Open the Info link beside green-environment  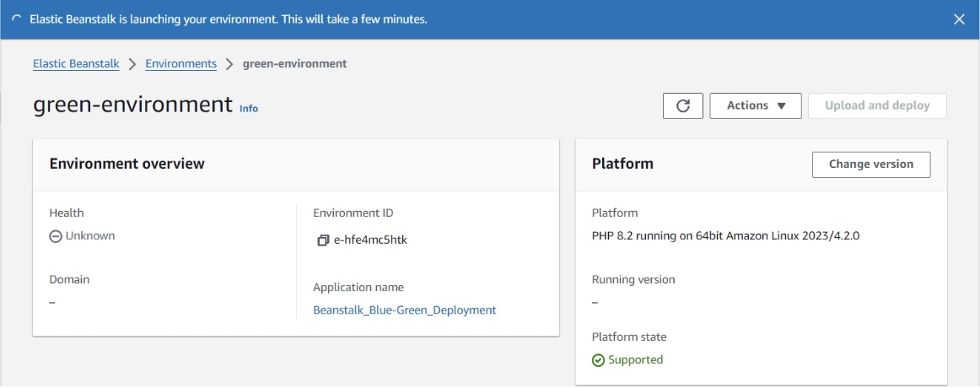coord(249,109)
